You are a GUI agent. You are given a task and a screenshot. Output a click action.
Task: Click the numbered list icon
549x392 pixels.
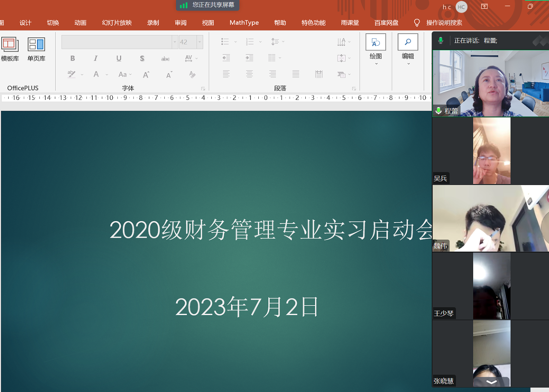coord(250,42)
